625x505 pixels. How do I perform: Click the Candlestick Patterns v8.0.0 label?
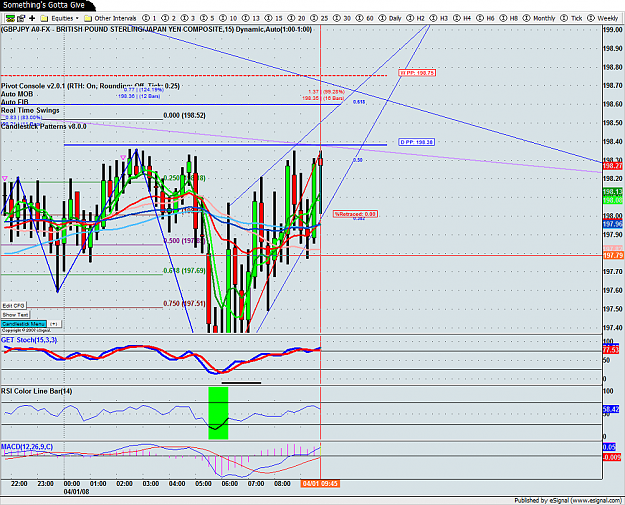(x=43, y=126)
